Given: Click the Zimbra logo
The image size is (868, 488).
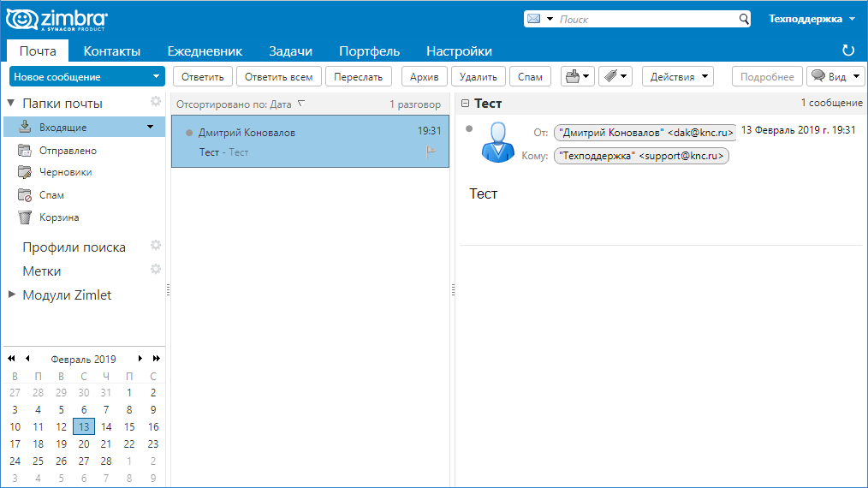Looking at the screenshot, I should [56, 20].
